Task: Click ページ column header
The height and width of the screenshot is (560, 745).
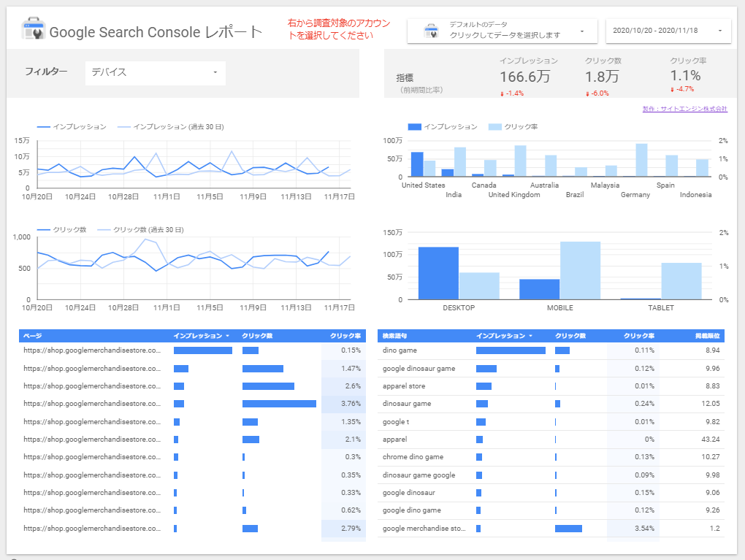Action: [33, 336]
